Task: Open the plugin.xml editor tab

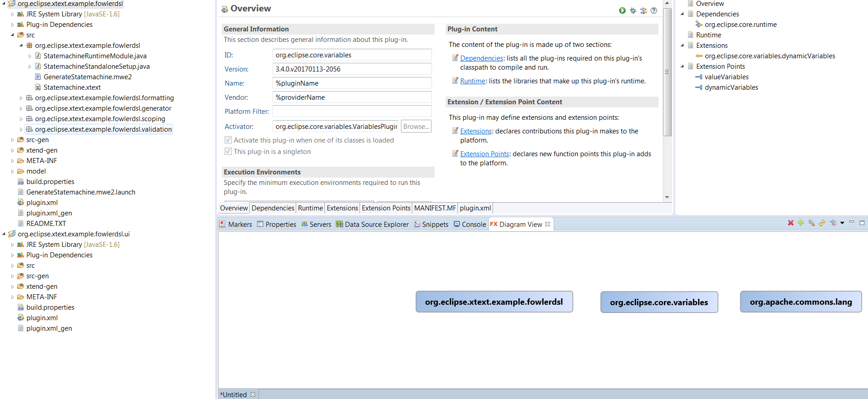Action: click(475, 208)
